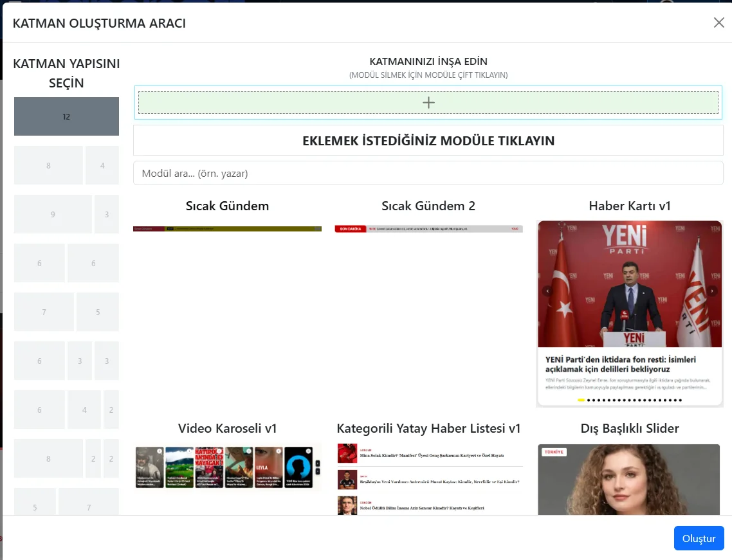
Task: Pick the 6 and 6 two-column layout
Action: (66, 263)
